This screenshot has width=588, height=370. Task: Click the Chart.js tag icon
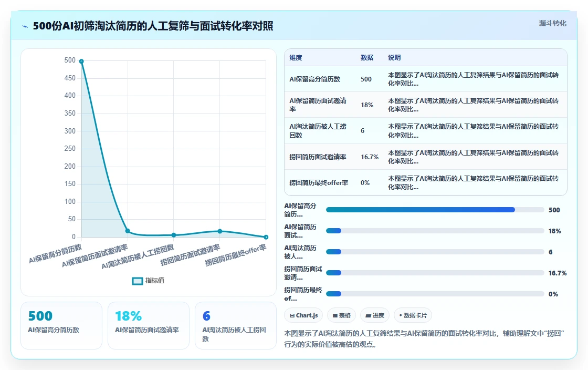pos(292,315)
